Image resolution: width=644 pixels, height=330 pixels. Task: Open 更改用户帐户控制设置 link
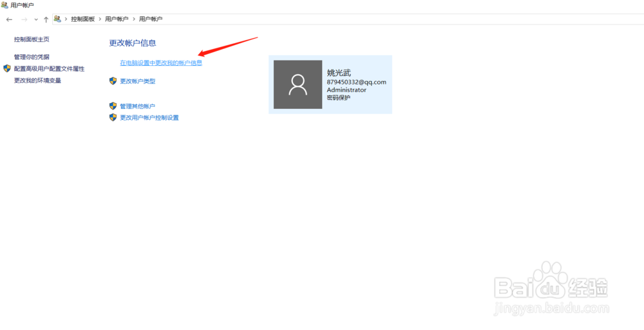click(149, 117)
